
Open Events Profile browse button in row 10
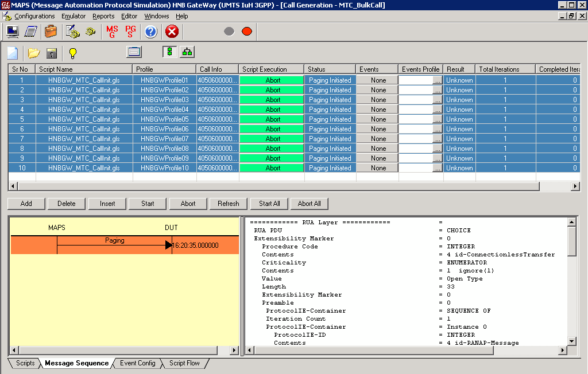point(437,168)
